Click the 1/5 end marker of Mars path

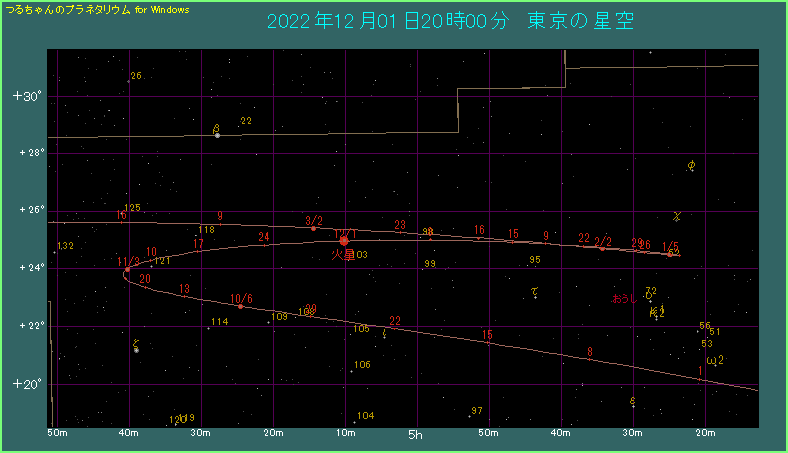[x=670, y=254]
